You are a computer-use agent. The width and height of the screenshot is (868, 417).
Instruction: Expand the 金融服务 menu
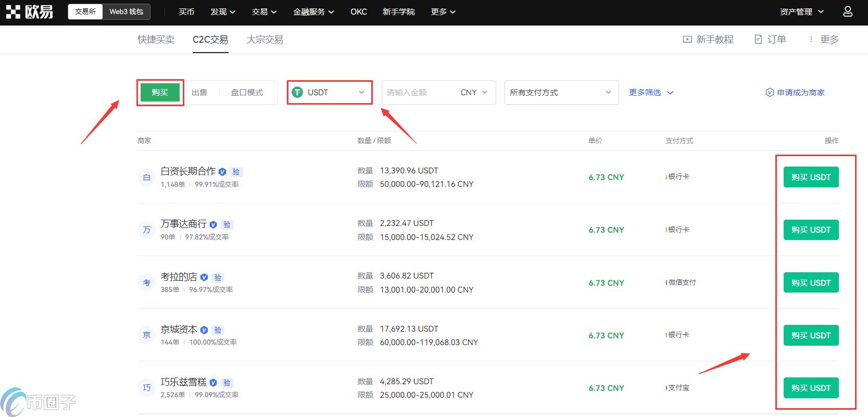click(313, 11)
